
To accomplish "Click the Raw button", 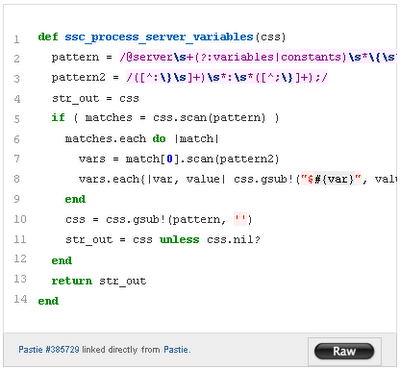I will pyautogui.click(x=344, y=351).
